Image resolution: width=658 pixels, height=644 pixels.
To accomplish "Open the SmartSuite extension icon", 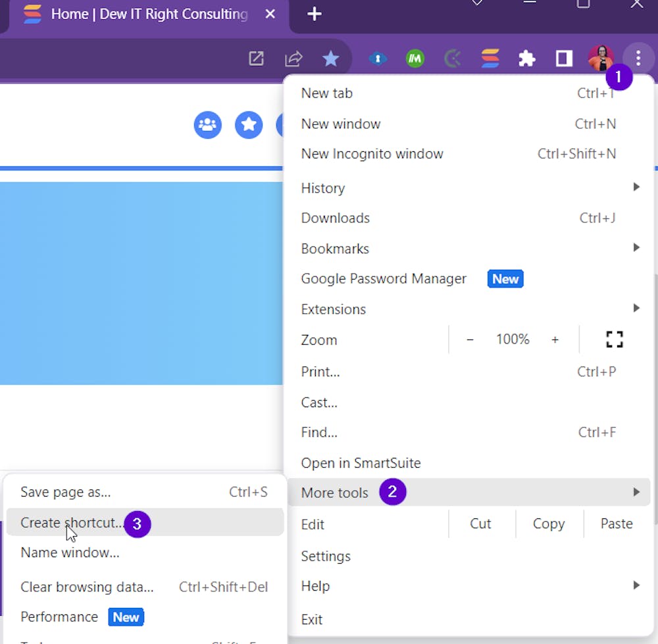I will (490, 59).
